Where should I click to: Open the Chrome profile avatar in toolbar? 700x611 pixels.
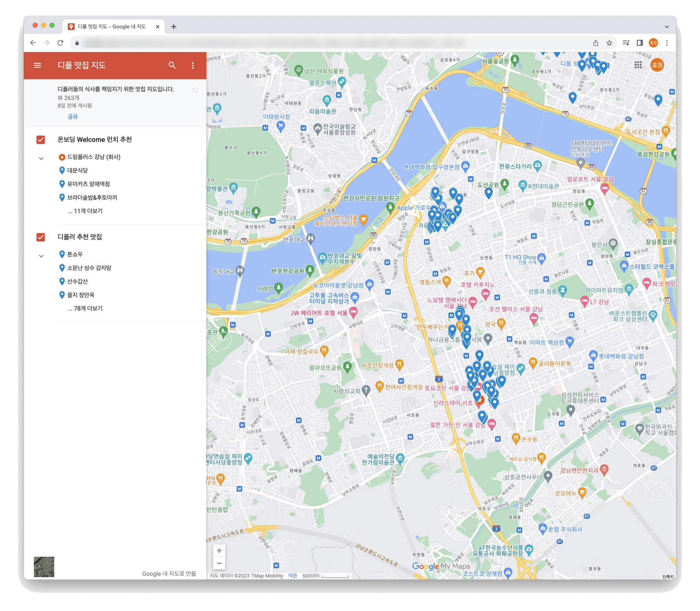click(x=653, y=43)
